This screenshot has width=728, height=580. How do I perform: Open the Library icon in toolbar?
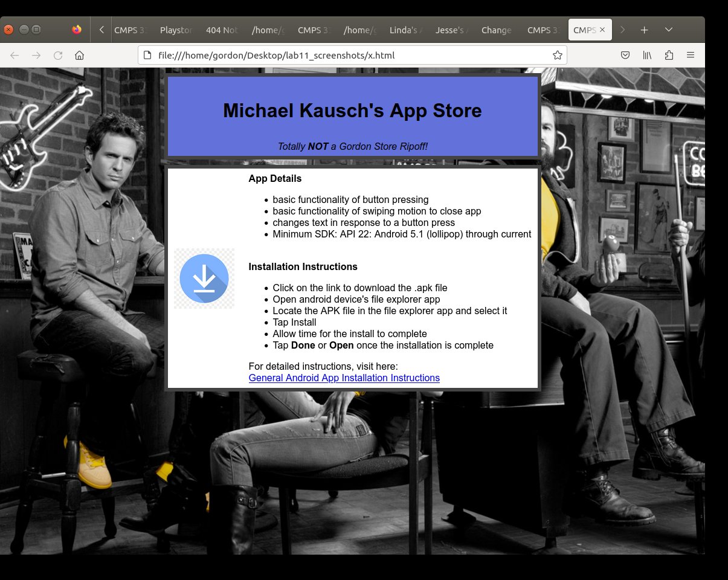pos(647,56)
